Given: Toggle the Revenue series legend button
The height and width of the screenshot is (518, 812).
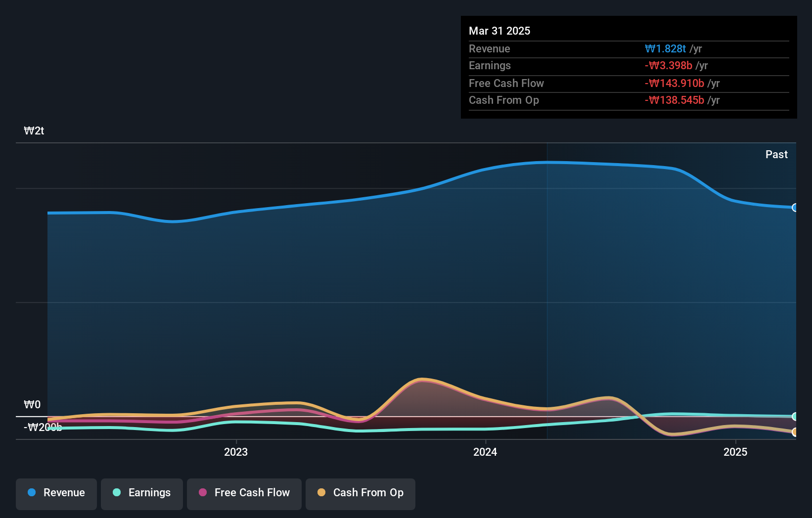Looking at the screenshot, I should [x=56, y=494].
